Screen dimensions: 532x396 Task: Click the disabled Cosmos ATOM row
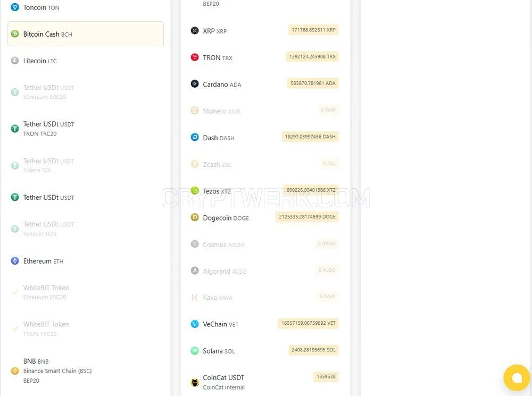(265, 244)
